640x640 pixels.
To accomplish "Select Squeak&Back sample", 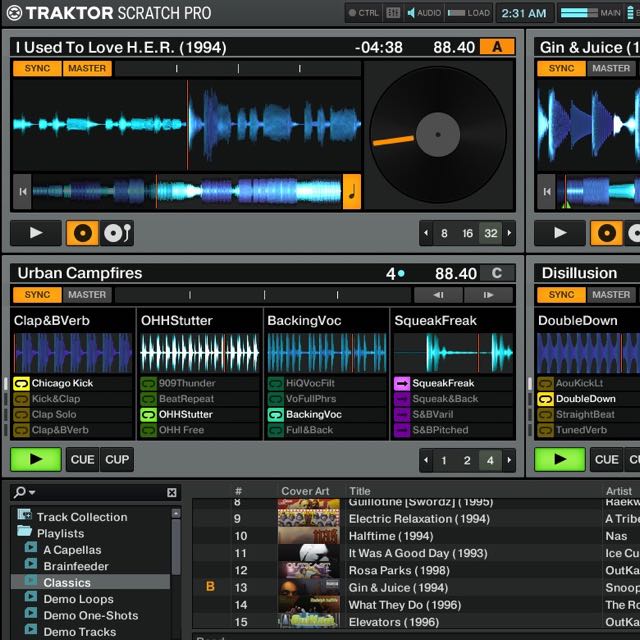I will (x=453, y=399).
